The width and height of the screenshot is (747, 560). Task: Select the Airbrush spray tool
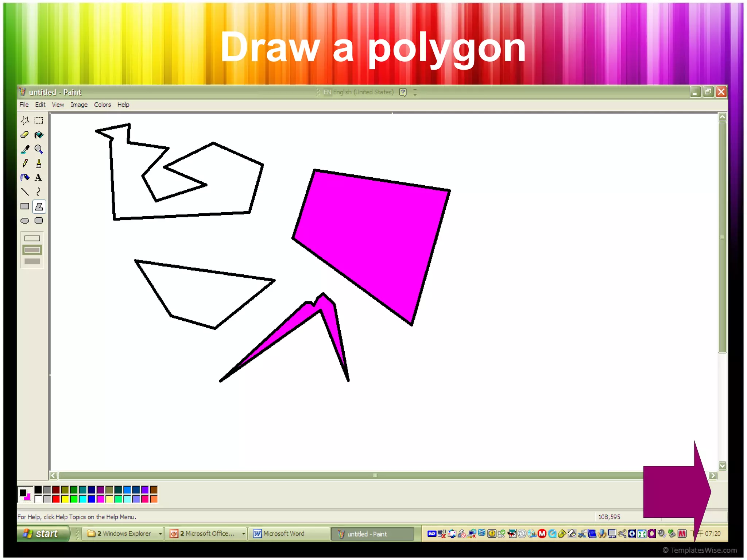click(x=25, y=178)
